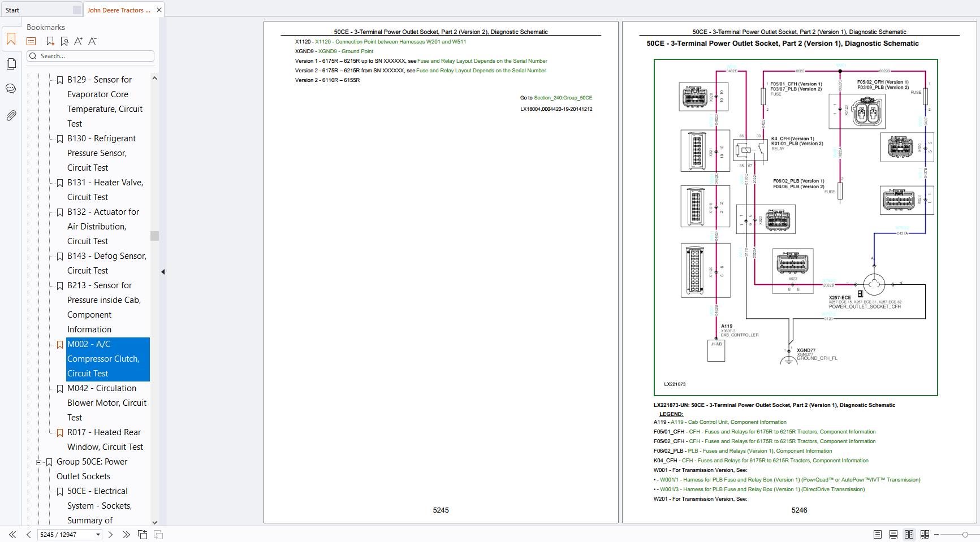
Task: Jump to the last page
Action: [x=126, y=535]
